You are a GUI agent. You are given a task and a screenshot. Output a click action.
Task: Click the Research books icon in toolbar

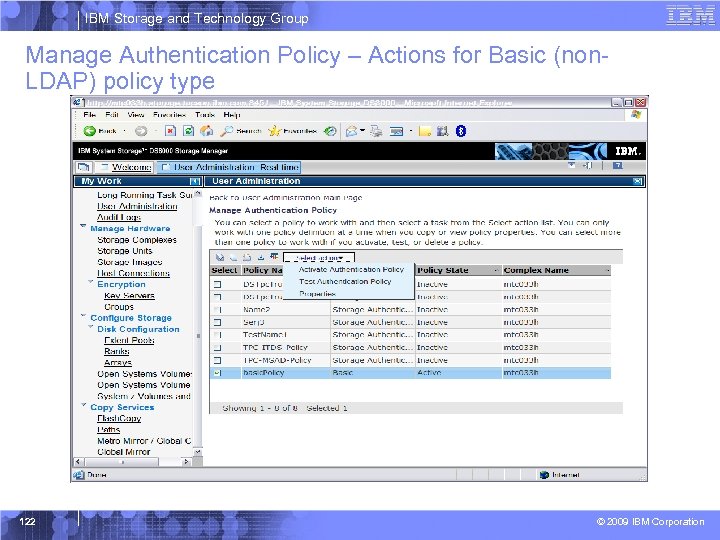pos(442,131)
